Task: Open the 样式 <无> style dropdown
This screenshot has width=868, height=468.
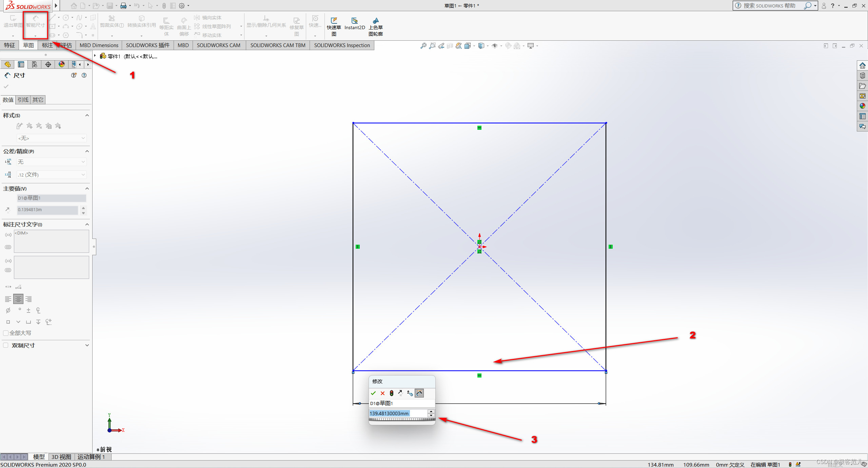Action: tap(52, 138)
